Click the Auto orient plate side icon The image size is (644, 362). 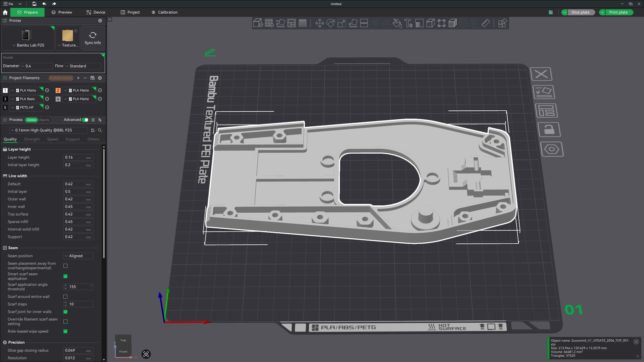[x=544, y=92]
